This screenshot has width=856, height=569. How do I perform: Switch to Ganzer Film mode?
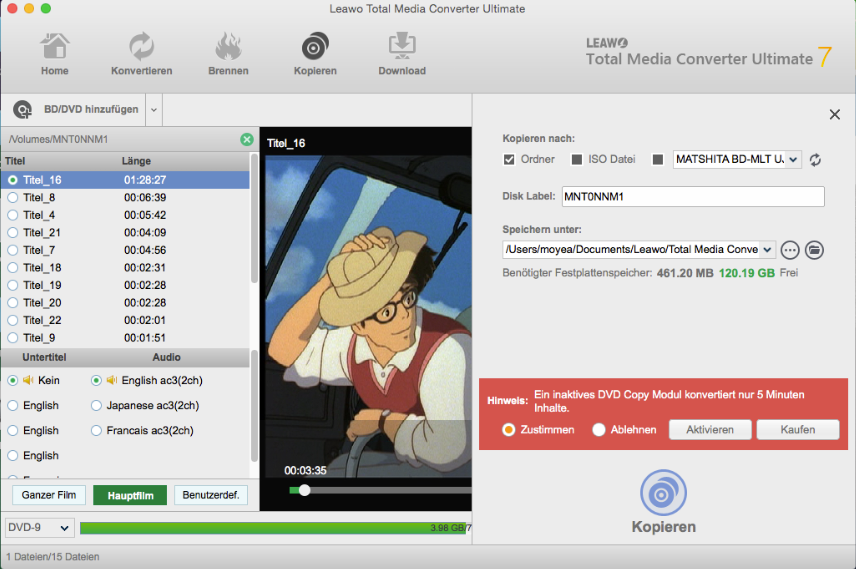[x=49, y=495]
